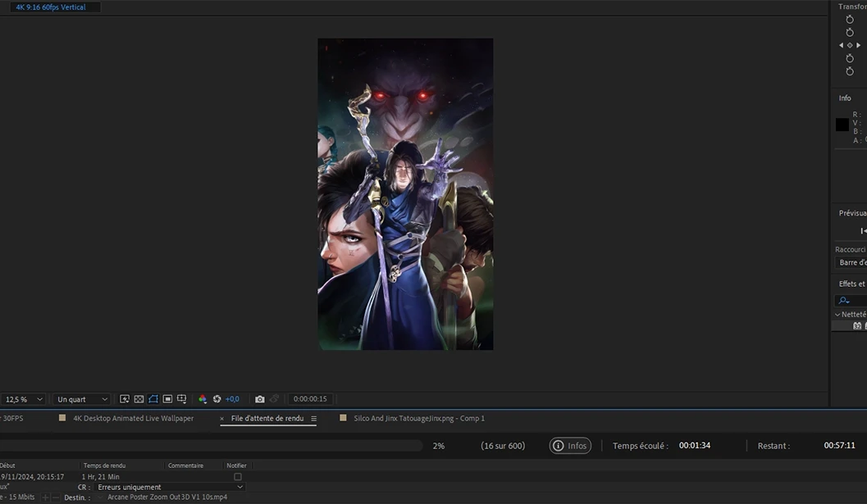Switch to Silco And Jinx TatouageJinx.png - Comp 1 tab
The width and height of the screenshot is (867, 504).
[x=419, y=418]
